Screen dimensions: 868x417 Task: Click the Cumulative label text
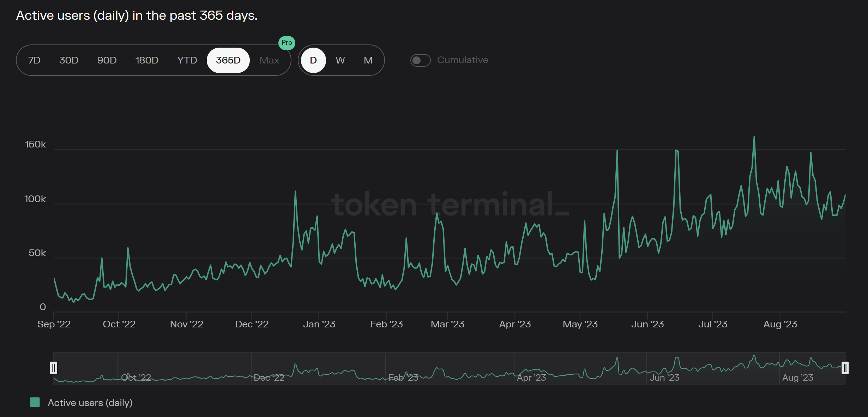click(x=462, y=60)
